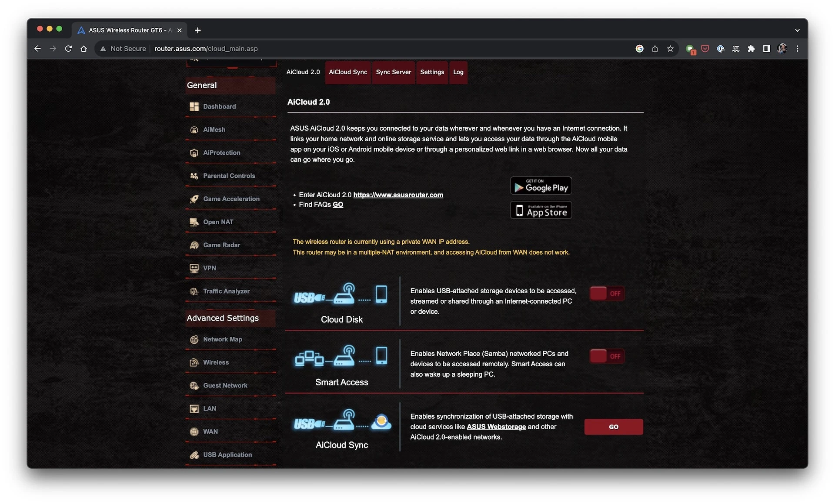Switch to the AiCloud Sync tab
Image resolution: width=835 pixels, height=504 pixels.
click(x=348, y=72)
